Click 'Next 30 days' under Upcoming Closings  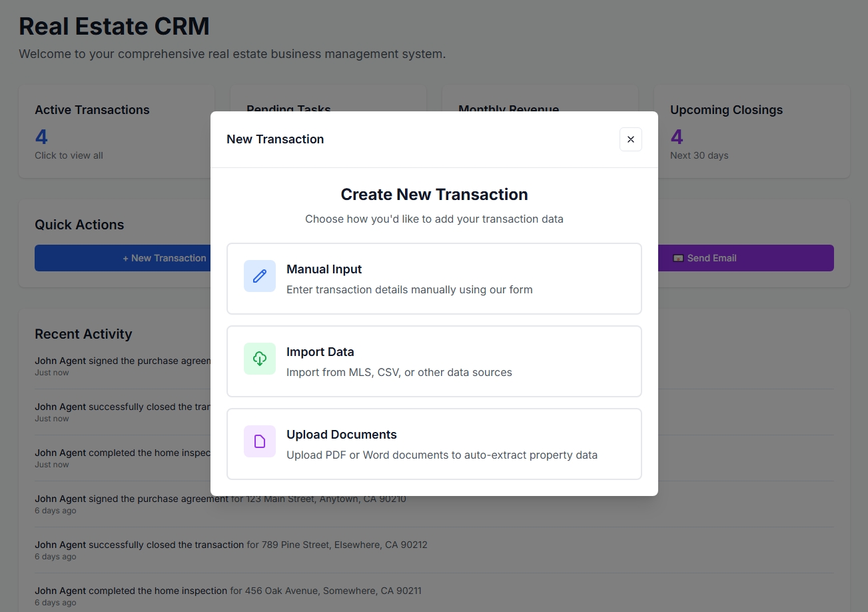699,155
